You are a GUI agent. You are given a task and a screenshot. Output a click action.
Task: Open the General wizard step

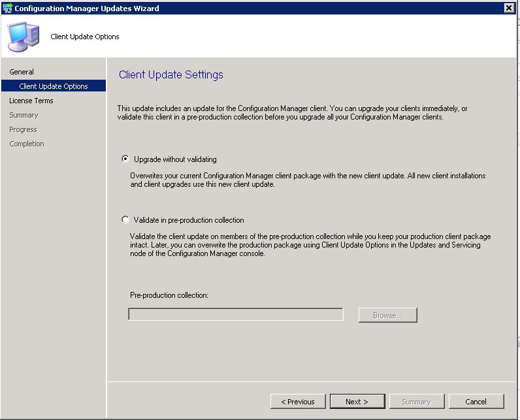pyautogui.click(x=22, y=72)
